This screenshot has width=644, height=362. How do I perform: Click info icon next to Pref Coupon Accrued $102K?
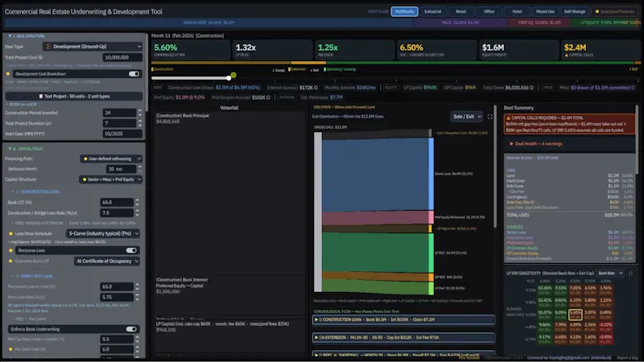(268, 97)
